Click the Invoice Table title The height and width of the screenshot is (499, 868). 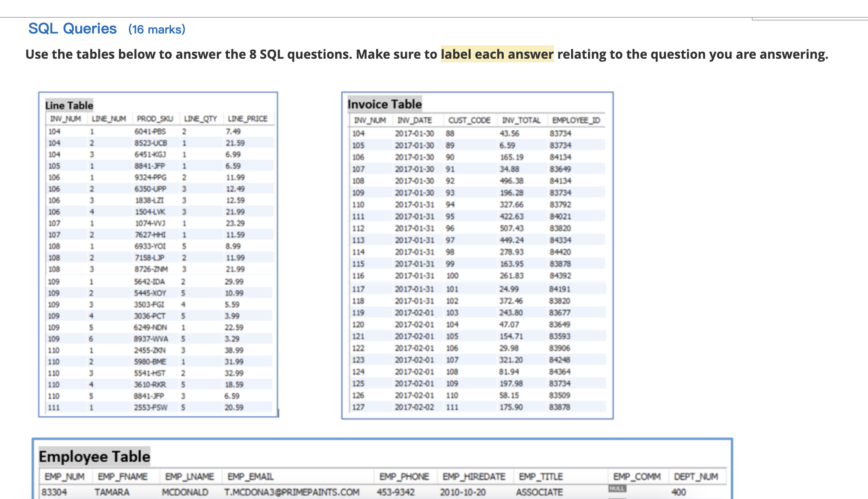tap(384, 104)
